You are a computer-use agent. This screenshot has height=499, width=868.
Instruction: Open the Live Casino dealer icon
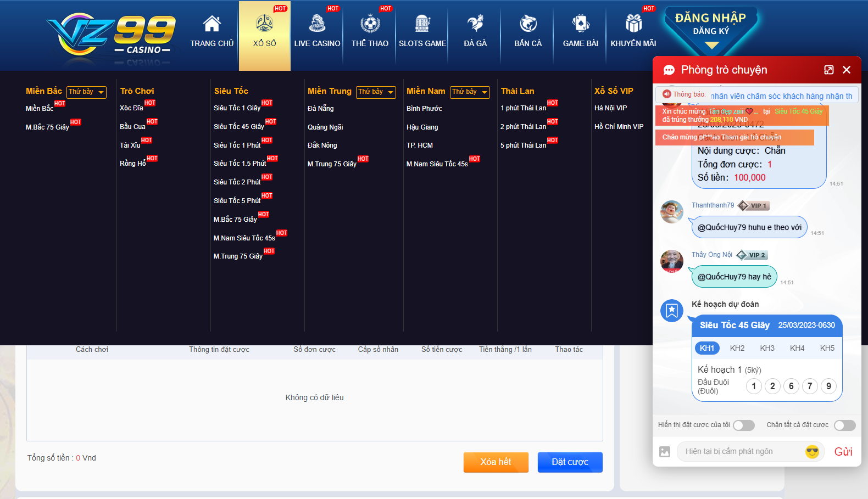pos(317,24)
